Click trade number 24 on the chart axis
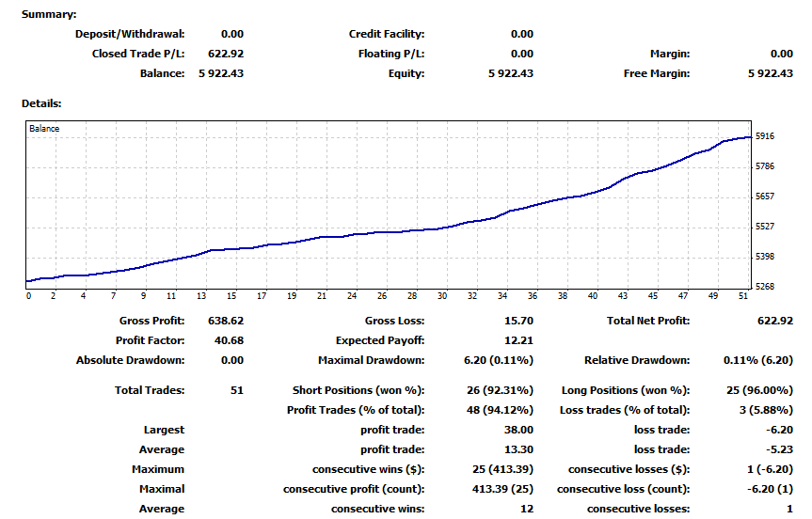This screenshot has height=519, width=812. pos(352,296)
